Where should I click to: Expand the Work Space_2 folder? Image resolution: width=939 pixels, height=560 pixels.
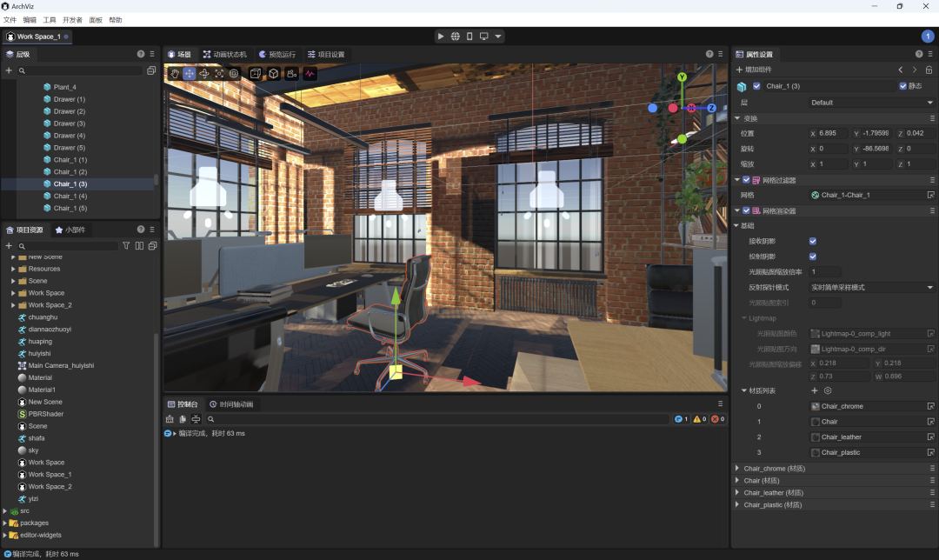tap(13, 305)
